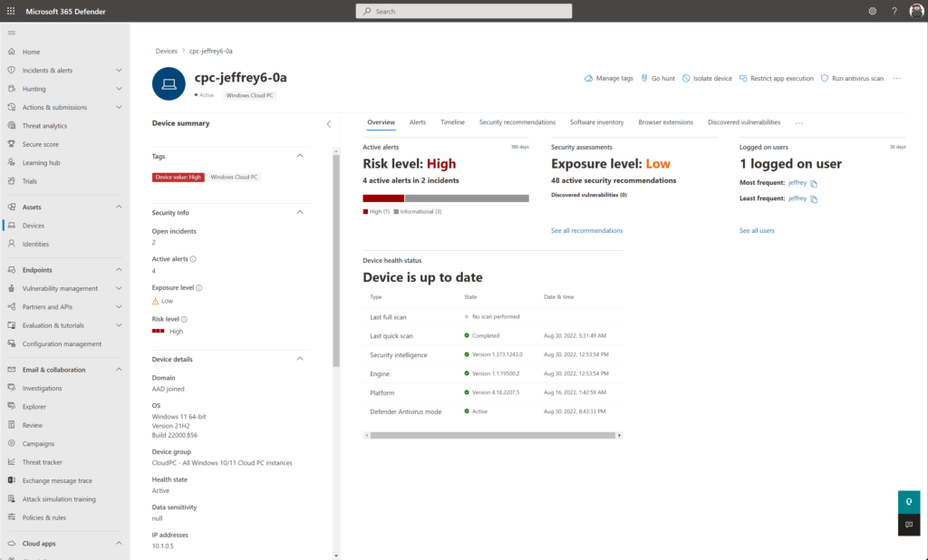Switch to the Timeline tab
Image resolution: width=928 pixels, height=560 pixels.
pos(452,122)
